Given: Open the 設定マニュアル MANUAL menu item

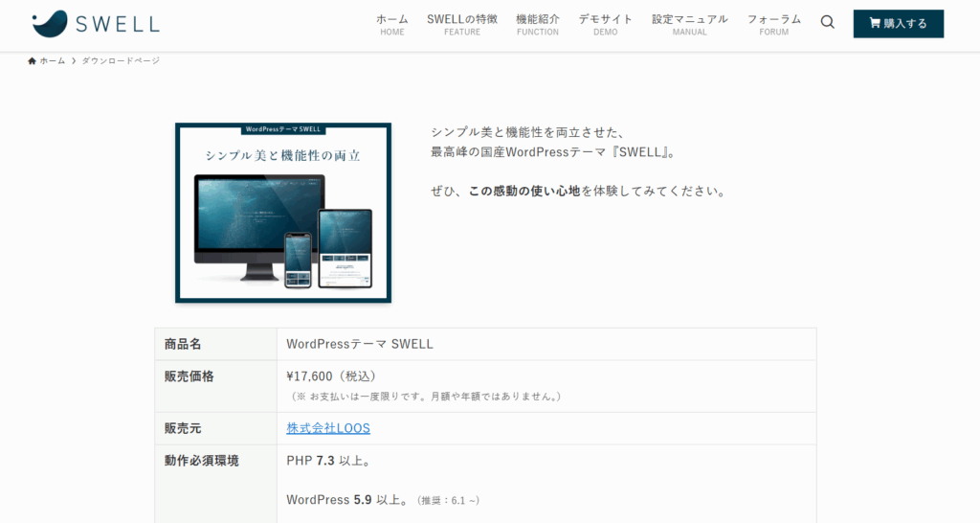Looking at the screenshot, I should tap(689, 24).
